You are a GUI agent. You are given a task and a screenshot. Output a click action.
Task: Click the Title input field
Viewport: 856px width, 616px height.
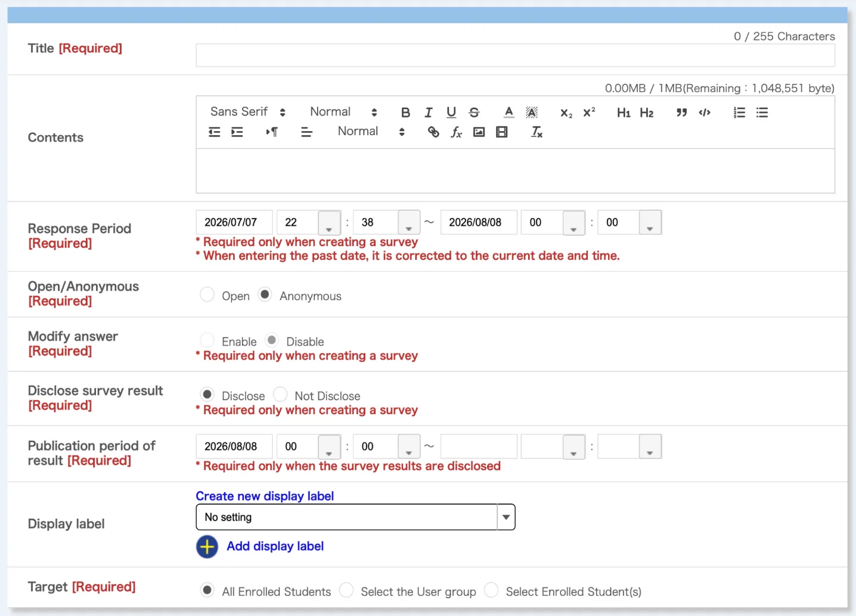[x=515, y=55]
